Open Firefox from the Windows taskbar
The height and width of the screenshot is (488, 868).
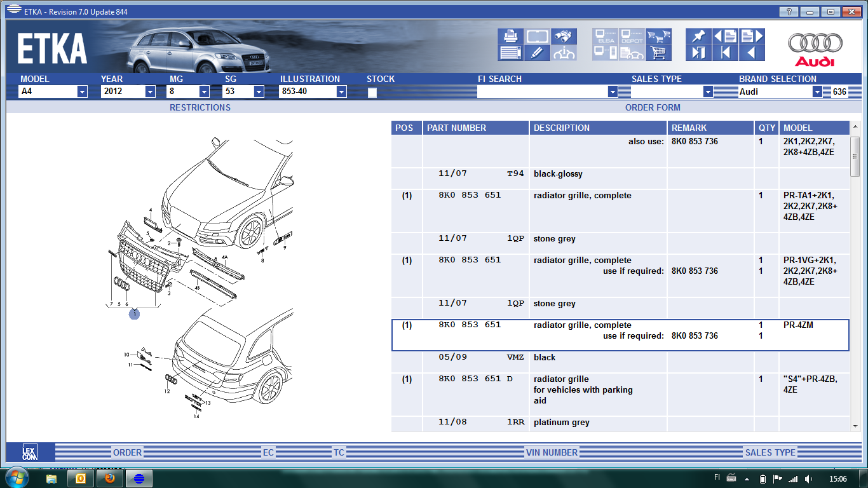[x=110, y=478]
